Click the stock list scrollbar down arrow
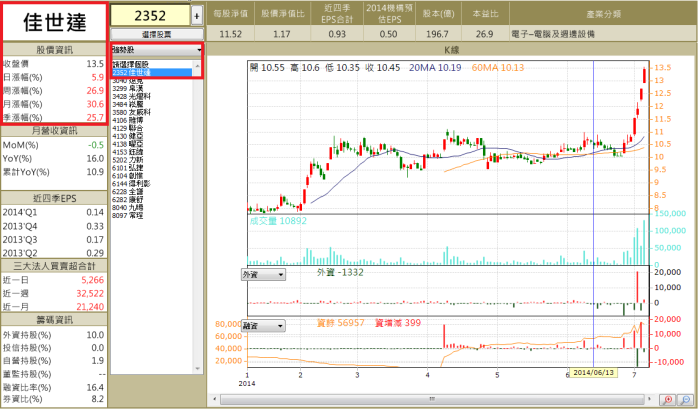 tap(197, 369)
